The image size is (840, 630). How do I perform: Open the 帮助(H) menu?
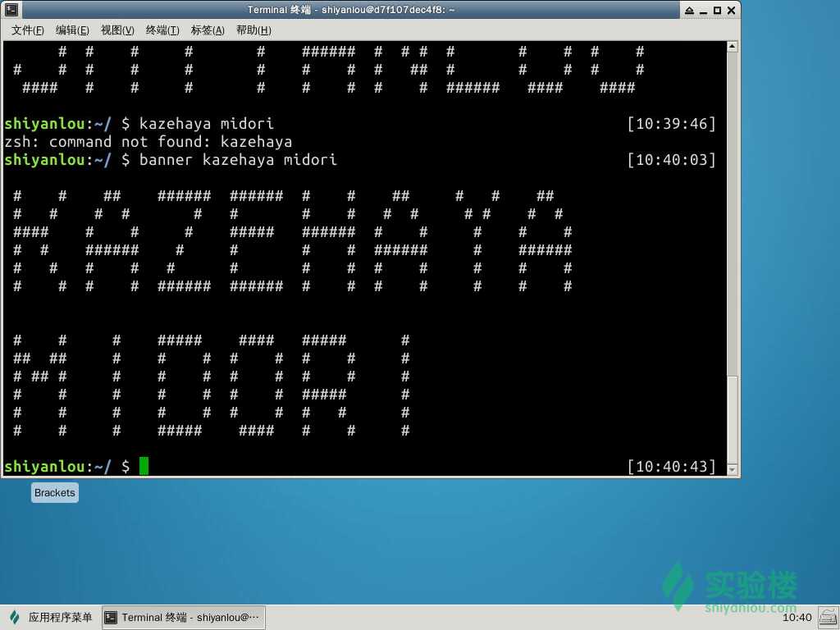[x=253, y=30]
